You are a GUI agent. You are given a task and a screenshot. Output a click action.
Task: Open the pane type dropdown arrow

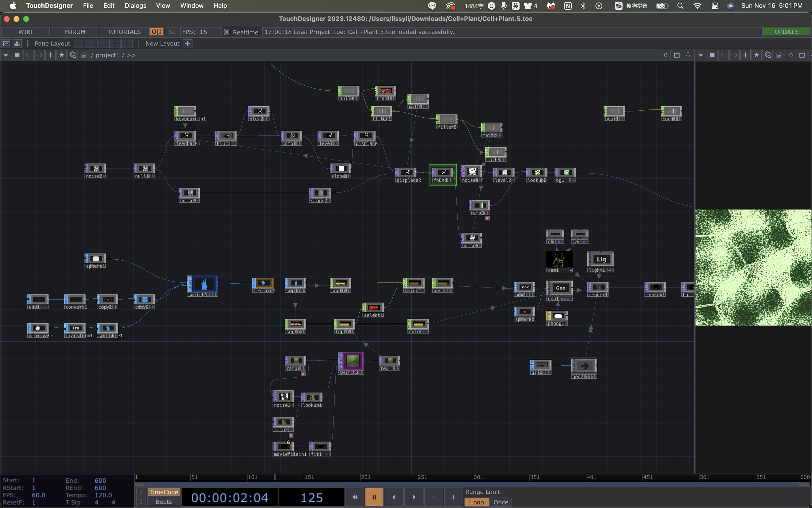coord(6,55)
